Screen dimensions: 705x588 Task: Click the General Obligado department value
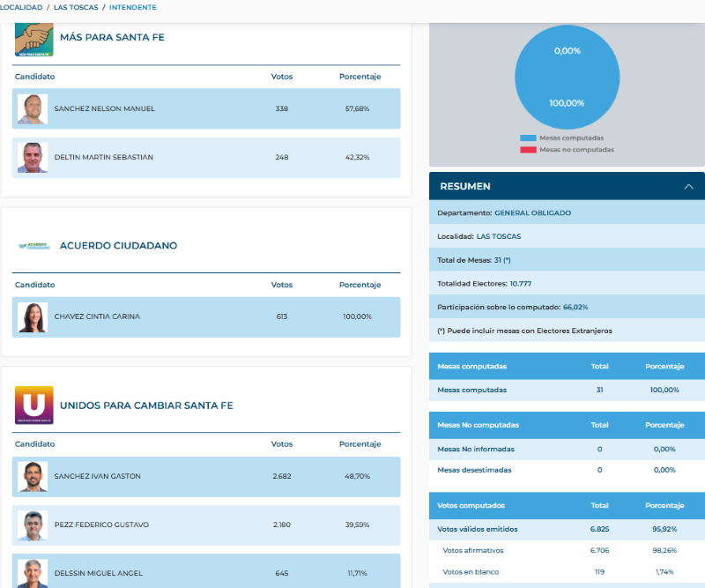tap(532, 213)
